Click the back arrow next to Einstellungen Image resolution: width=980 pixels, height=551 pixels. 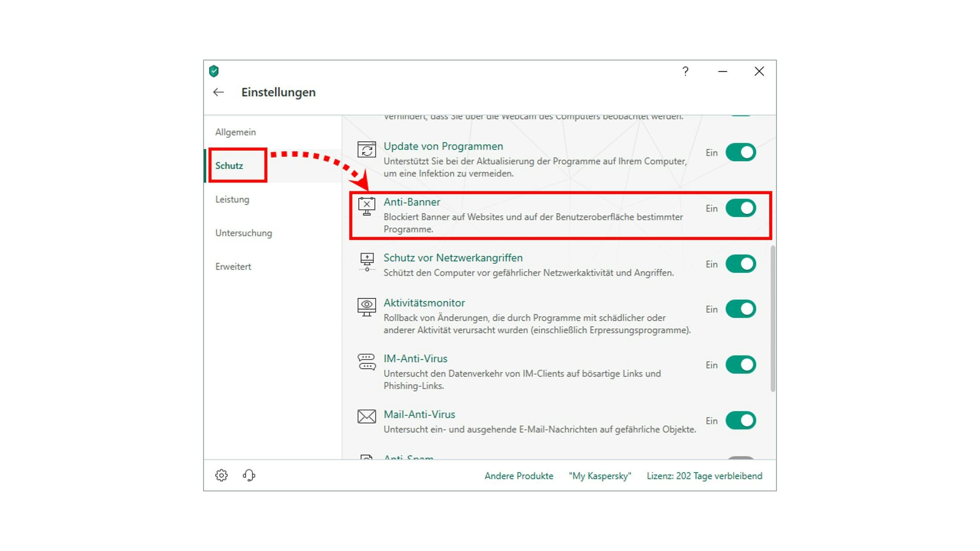(218, 92)
